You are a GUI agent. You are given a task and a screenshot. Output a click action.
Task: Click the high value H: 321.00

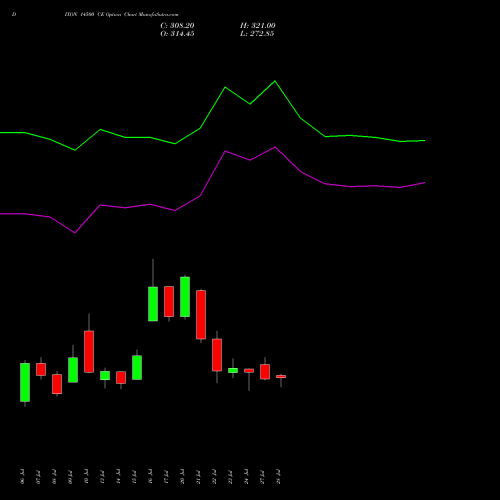point(258,26)
